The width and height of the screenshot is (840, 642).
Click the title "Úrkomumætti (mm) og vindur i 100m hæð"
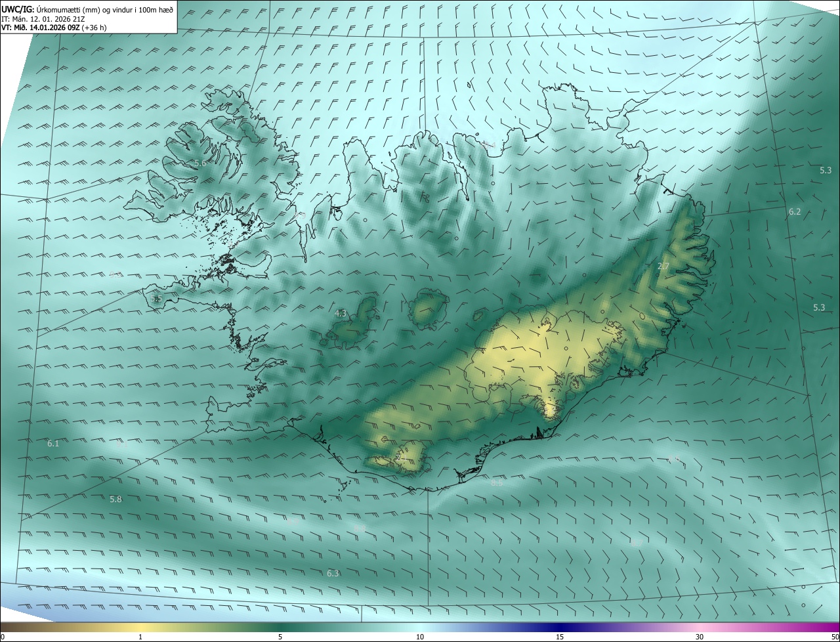pyautogui.click(x=104, y=10)
